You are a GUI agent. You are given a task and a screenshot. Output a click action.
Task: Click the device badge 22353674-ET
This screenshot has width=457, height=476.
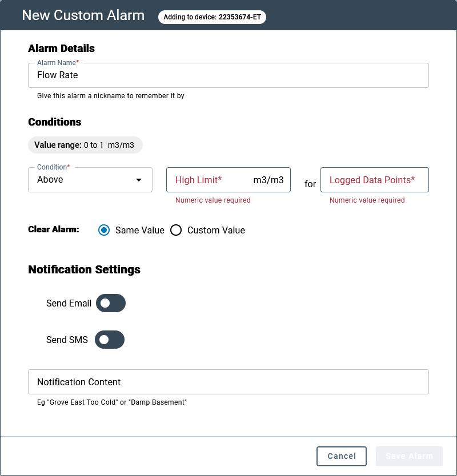tap(212, 17)
